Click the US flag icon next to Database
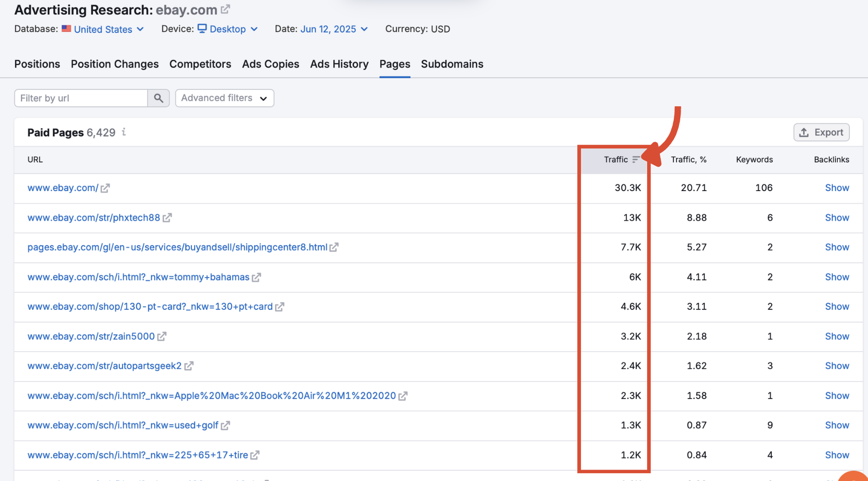 (x=66, y=29)
